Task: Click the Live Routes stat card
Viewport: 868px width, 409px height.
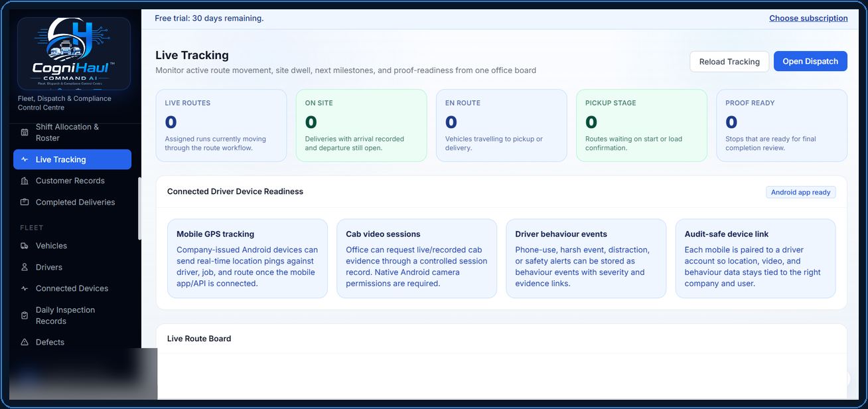Action: [221, 125]
